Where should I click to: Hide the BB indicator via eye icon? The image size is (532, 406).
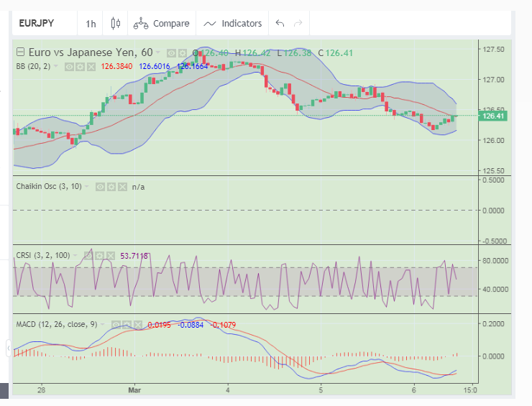point(69,66)
